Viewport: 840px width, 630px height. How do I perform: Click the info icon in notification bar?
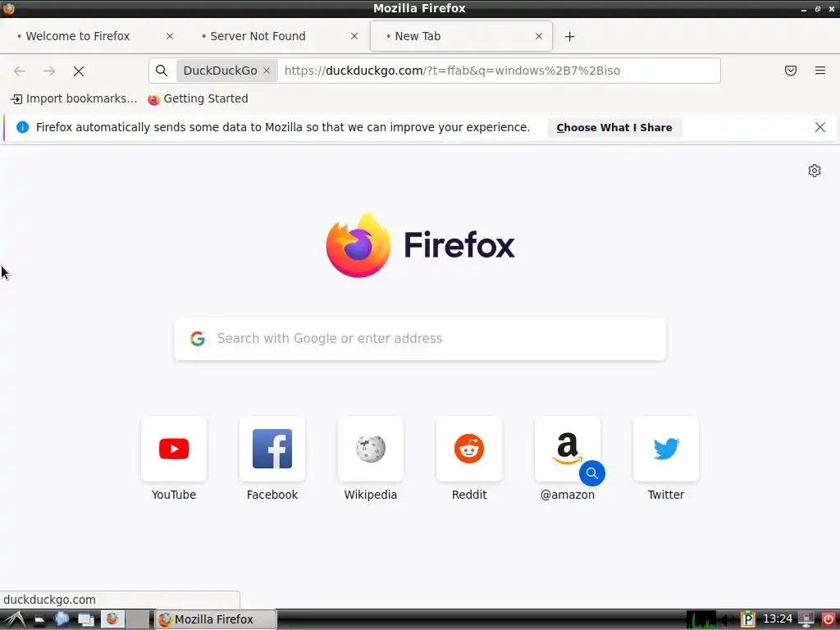[x=22, y=127]
